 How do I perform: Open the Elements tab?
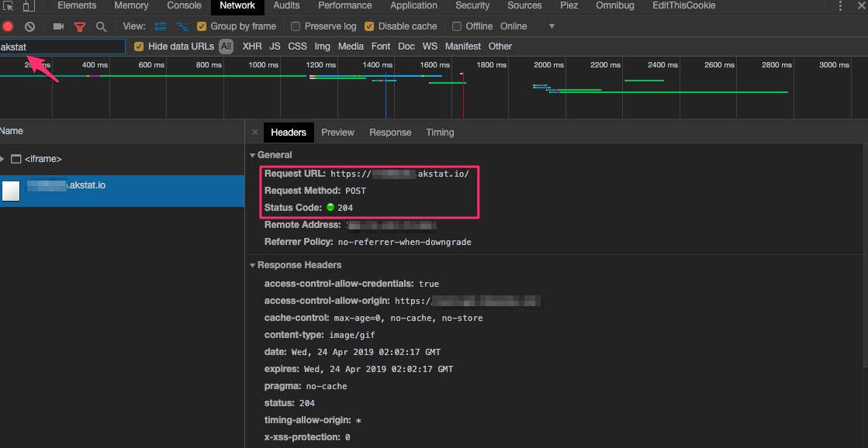point(77,6)
